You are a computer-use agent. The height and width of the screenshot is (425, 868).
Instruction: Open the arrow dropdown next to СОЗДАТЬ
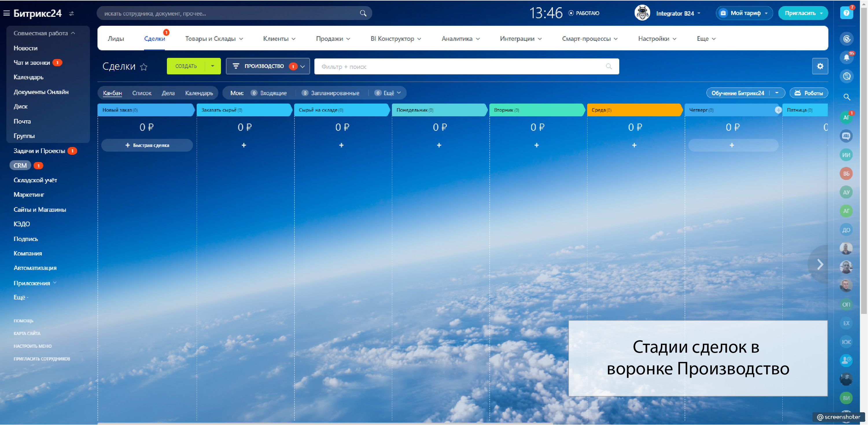[212, 66]
